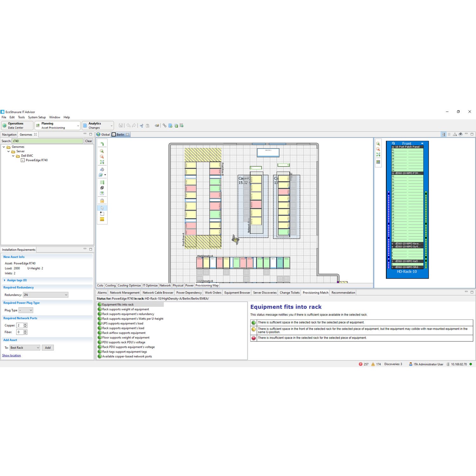Fit the floor layout to the view

[x=102, y=162]
